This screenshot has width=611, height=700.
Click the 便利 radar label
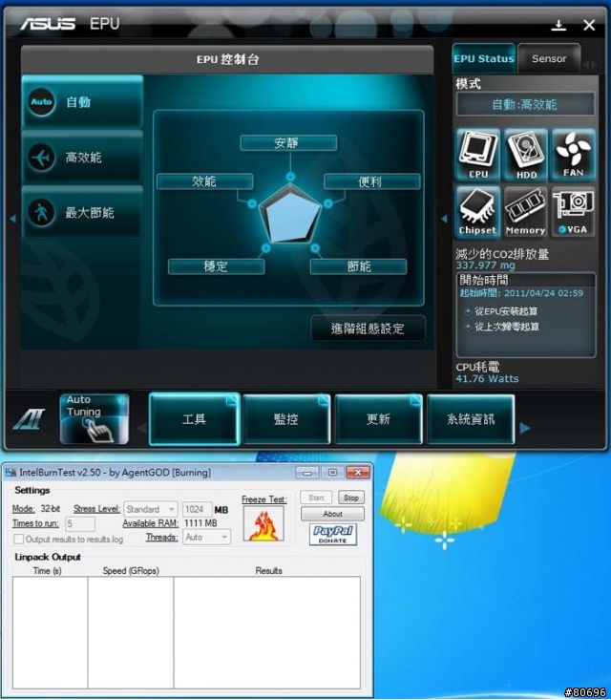point(371,181)
